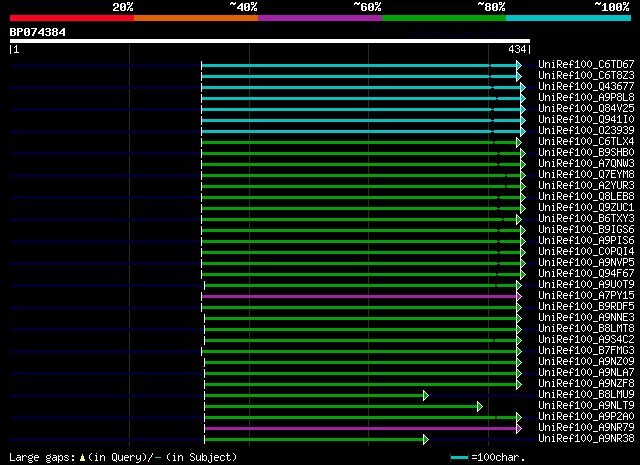This screenshot has width=640, height=465.
Task: Select the UniRef100_A9NZ09 label
Action: pyautogui.click(x=586, y=362)
